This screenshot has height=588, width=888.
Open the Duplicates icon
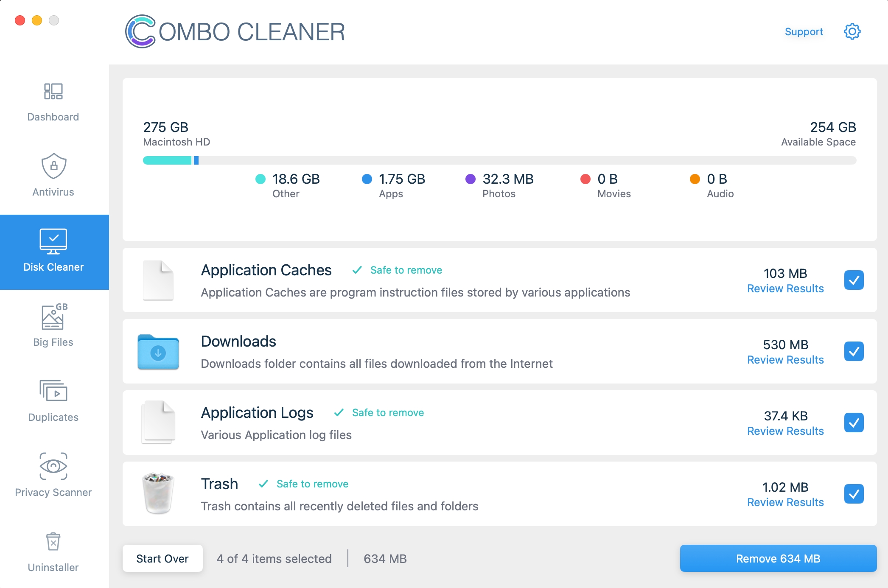(x=53, y=391)
